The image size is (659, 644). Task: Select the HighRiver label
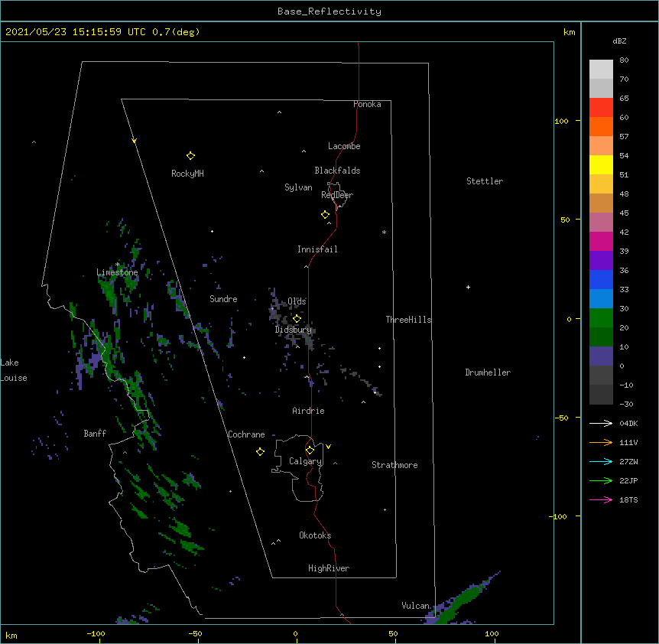329,568
